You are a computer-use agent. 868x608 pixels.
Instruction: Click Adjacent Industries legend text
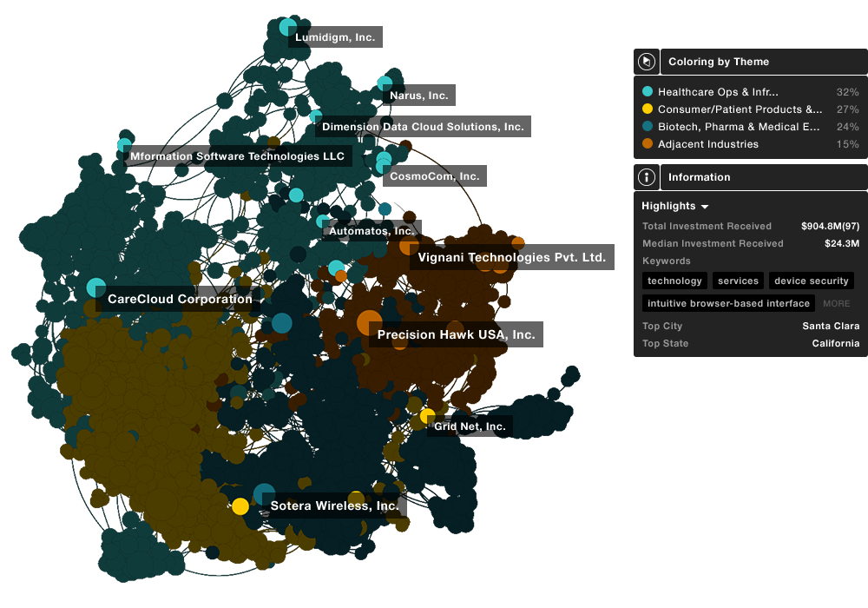click(x=708, y=144)
